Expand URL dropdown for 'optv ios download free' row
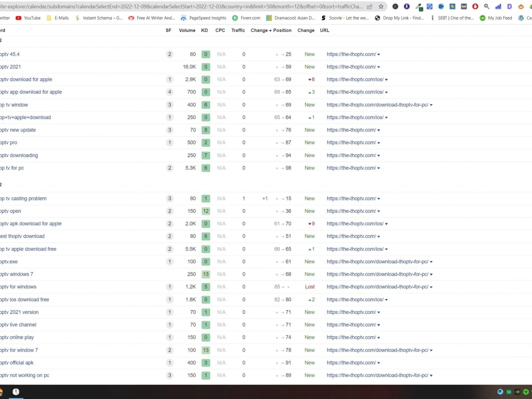 386,300
